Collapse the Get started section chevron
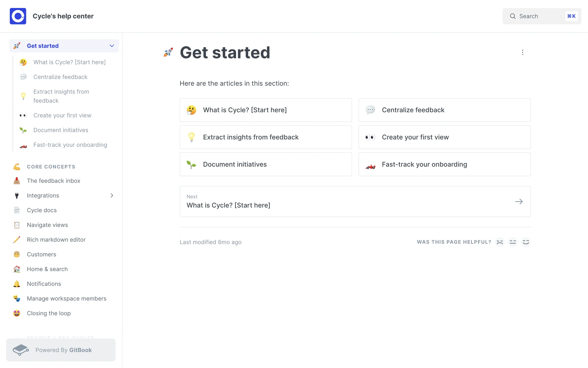Image resolution: width=588 pixels, height=368 pixels. (x=112, y=46)
